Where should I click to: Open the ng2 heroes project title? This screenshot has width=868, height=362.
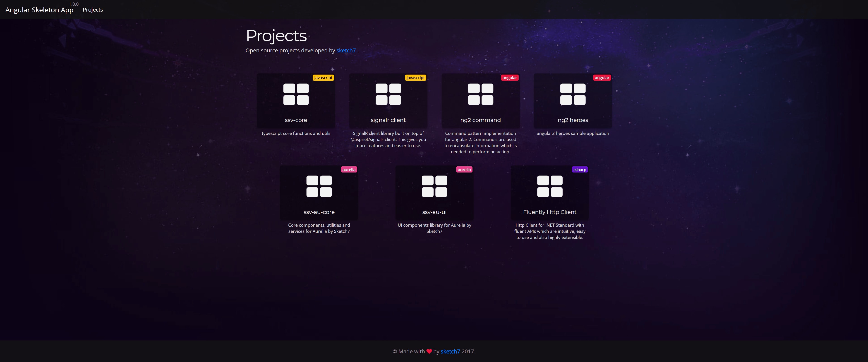573,120
